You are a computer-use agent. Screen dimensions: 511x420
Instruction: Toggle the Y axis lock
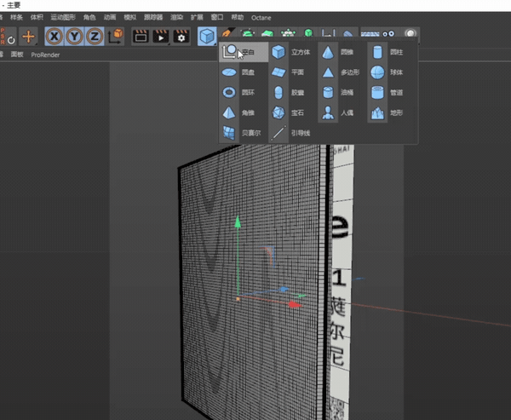click(75, 36)
